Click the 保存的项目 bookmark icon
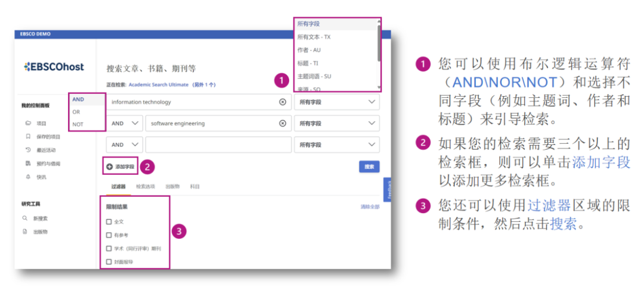The width and height of the screenshot is (644, 290). (x=29, y=137)
